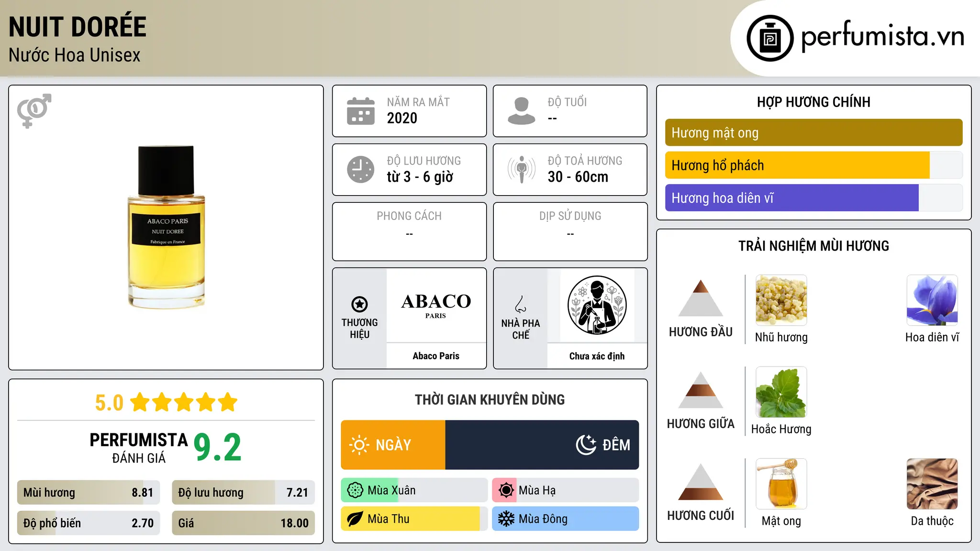Click the Chưa xác định perfumer label
The image size is (980, 551).
click(x=597, y=356)
